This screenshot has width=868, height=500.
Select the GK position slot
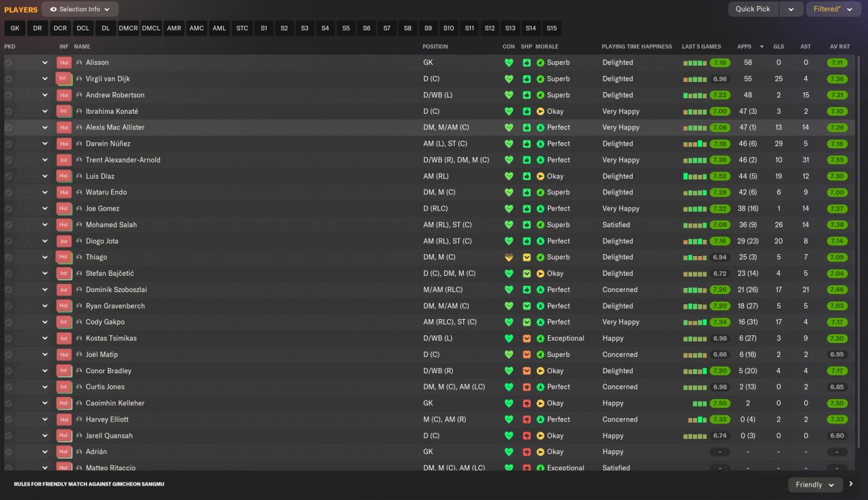(x=15, y=28)
